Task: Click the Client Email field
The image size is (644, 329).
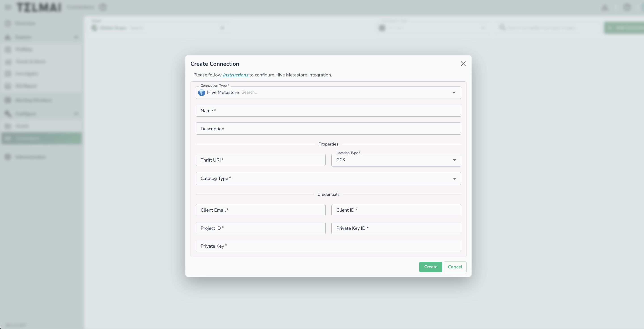Action: point(260,210)
